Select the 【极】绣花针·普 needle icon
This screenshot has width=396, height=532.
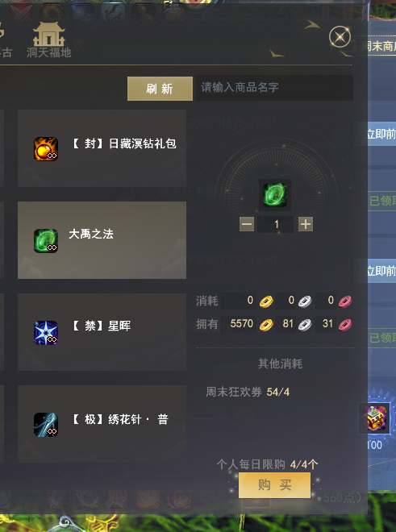pos(46,425)
